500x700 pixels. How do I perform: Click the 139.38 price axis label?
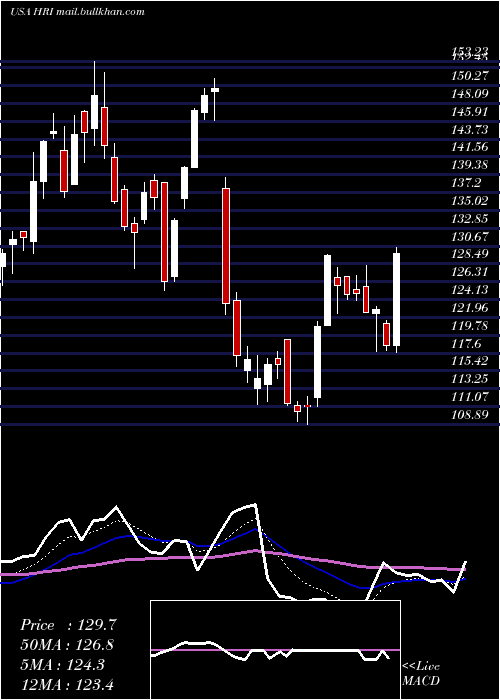click(469, 165)
